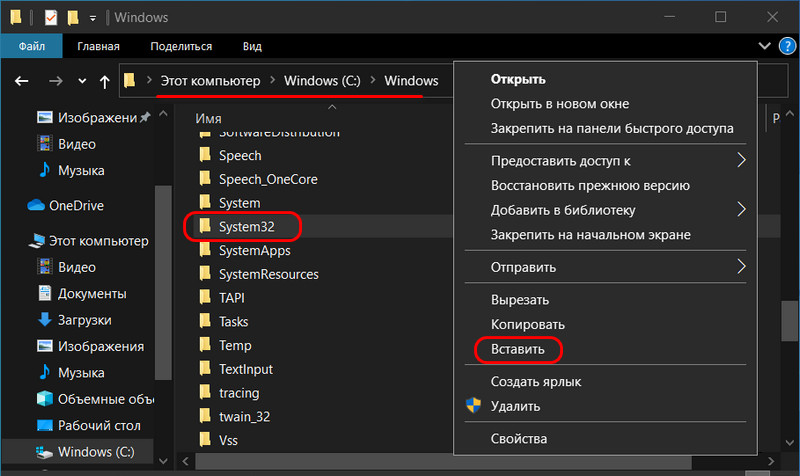The width and height of the screenshot is (800, 476).
Task: Select the tracing folder
Action: pyautogui.click(x=230, y=393)
